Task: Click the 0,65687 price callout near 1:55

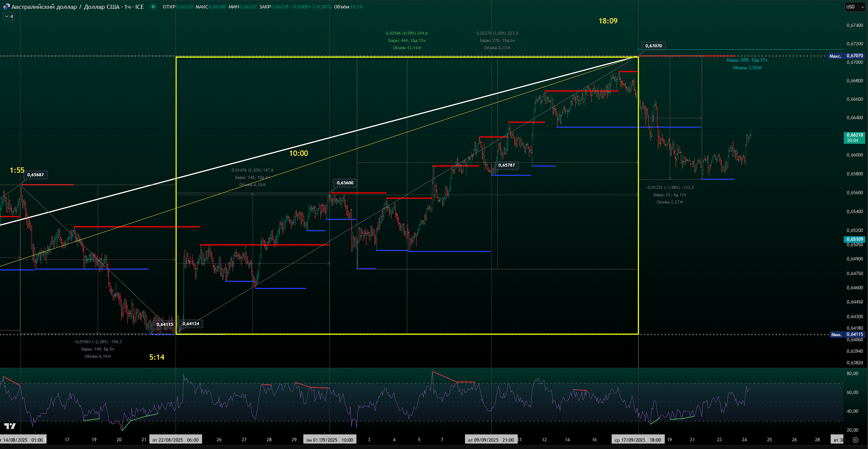Action: 35,175
